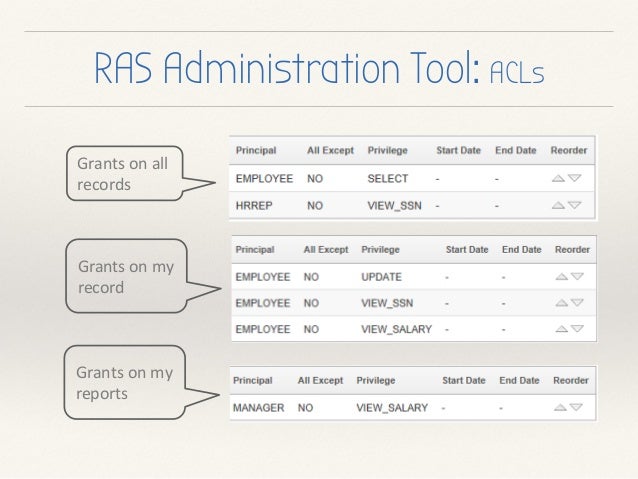The width and height of the screenshot is (638, 479).
Task: Click Privilege header in my-record table
Action: click(x=380, y=249)
